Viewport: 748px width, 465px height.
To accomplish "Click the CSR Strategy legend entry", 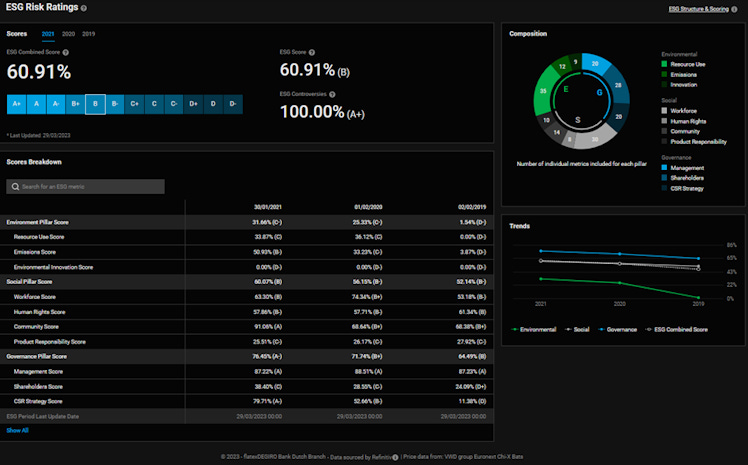I will [x=682, y=188].
